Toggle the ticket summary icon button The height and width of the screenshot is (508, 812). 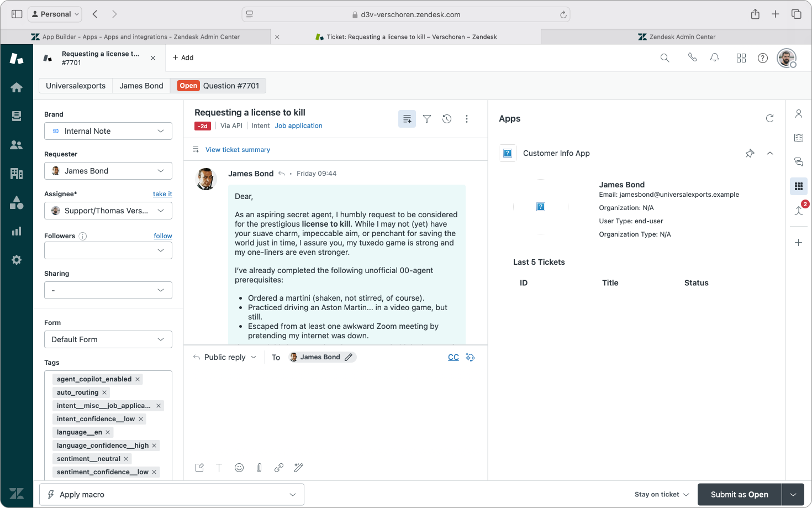tap(407, 119)
